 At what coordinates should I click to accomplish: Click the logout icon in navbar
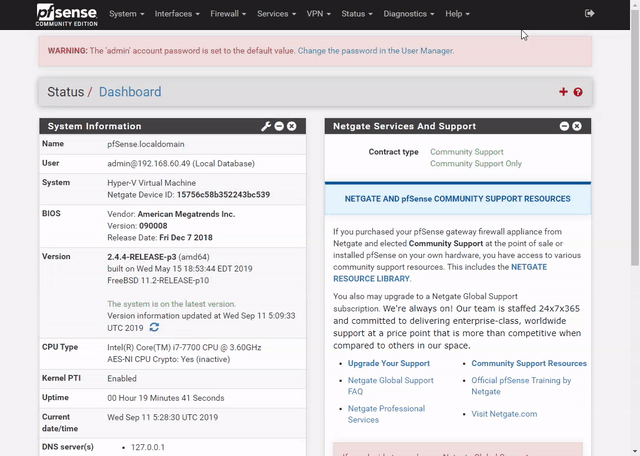click(x=589, y=13)
